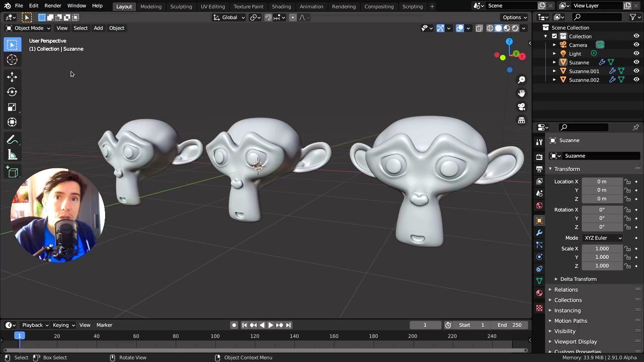This screenshot has height=362, width=644.
Task: Click the Scale X value field
Action: 602,248
